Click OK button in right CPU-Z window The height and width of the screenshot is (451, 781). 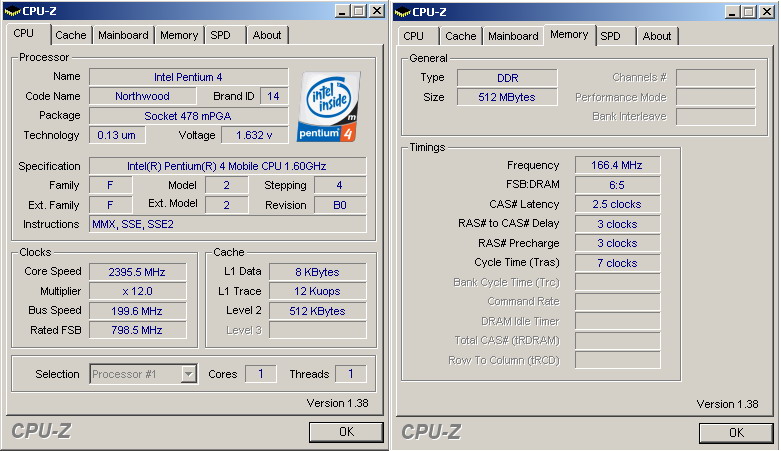coord(736,433)
